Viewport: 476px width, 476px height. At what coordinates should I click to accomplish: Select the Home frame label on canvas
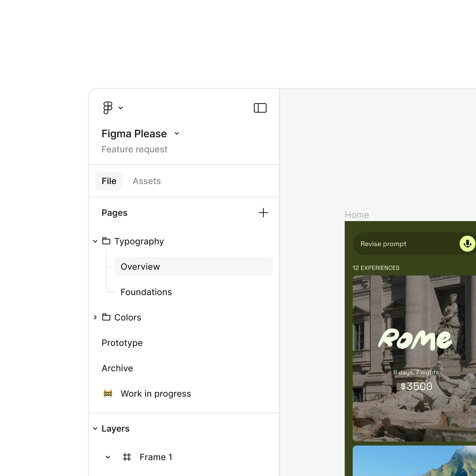[x=357, y=215]
